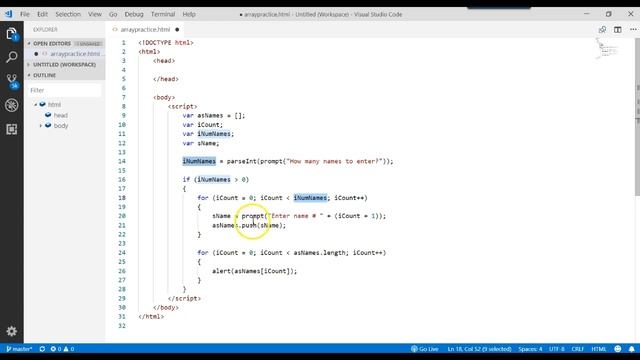This screenshot has height=360, width=640.
Task: Click line number 18 in gutter
Action: coord(122,198)
